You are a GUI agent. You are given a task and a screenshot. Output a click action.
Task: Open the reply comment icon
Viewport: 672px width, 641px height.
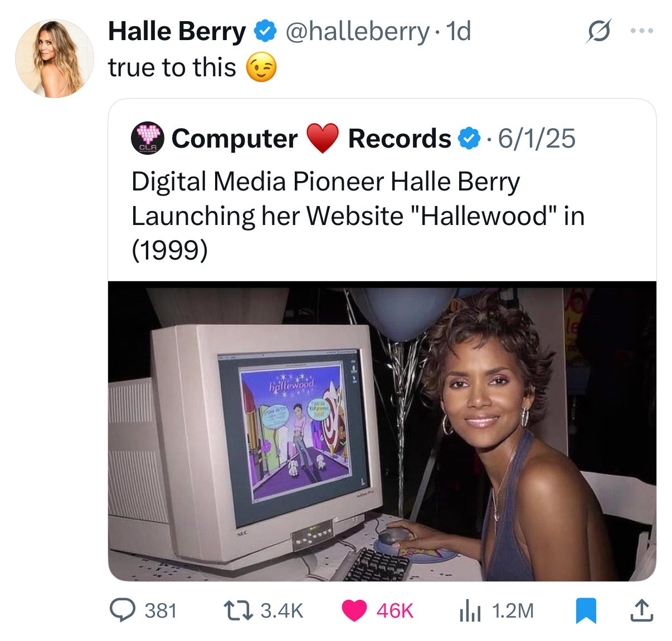point(122,610)
